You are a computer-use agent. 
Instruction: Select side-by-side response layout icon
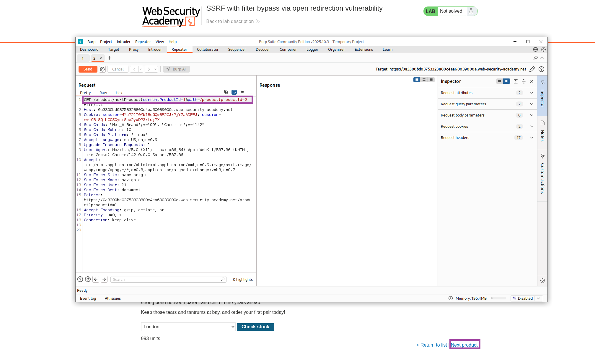click(417, 80)
